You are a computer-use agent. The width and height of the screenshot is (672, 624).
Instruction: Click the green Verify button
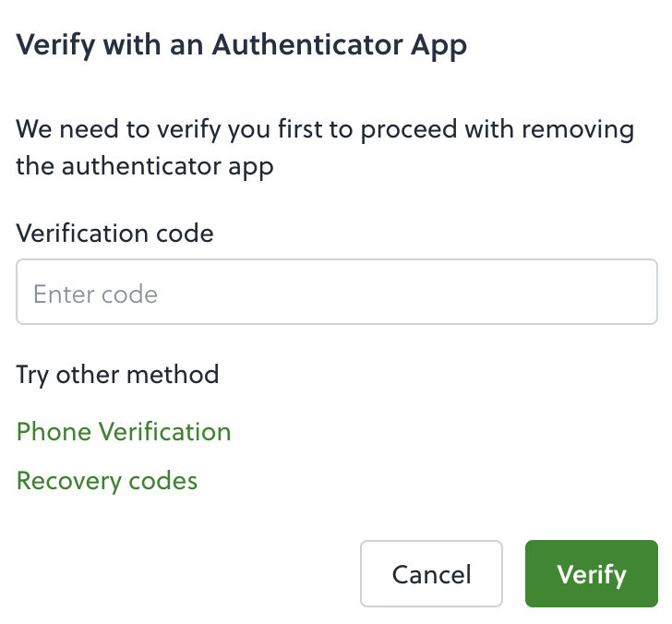(x=591, y=573)
